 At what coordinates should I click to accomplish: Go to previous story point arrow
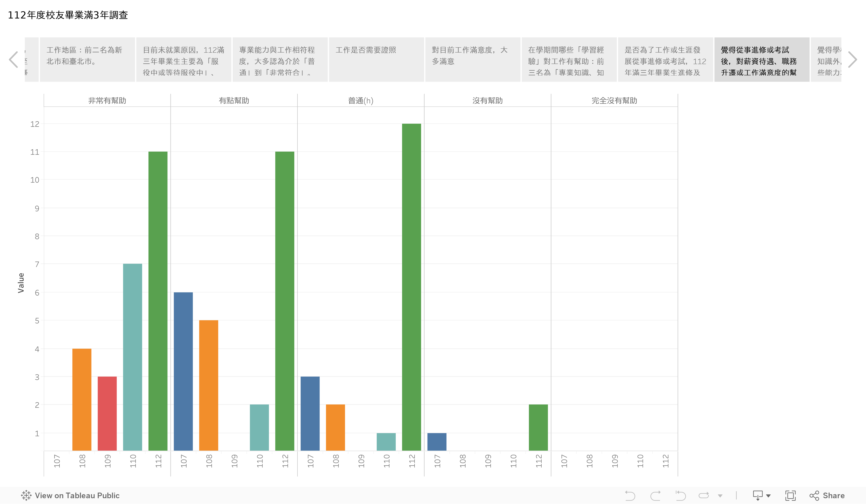pos(13,60)
